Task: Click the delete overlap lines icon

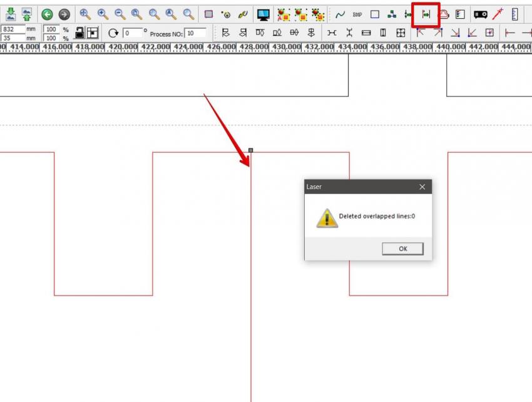Action: (x=426, y=14)
